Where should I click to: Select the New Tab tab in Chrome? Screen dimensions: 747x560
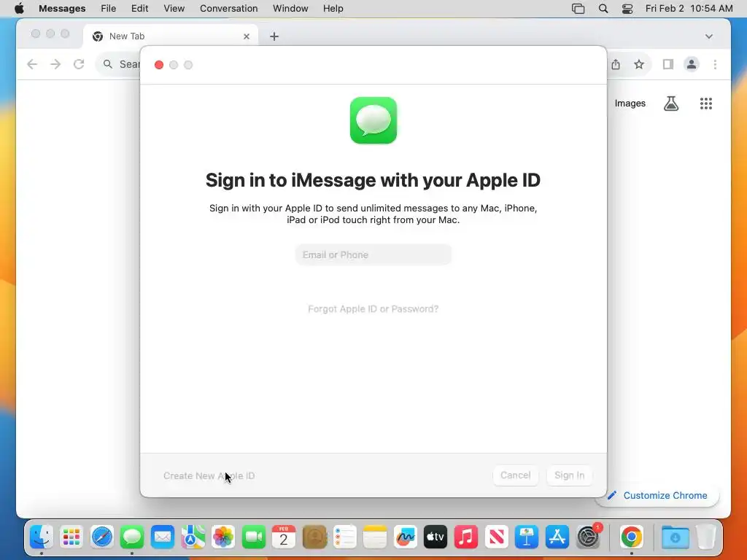171,36
